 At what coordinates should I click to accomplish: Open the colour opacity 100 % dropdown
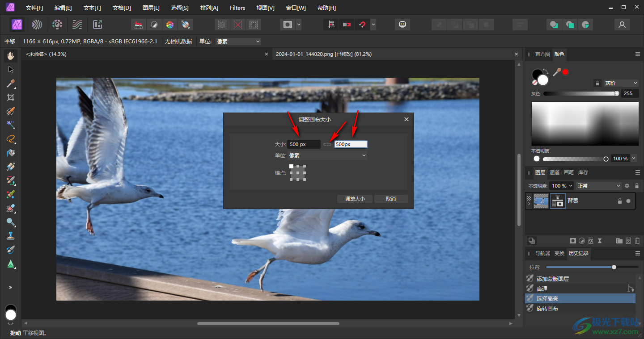point(633,159)
